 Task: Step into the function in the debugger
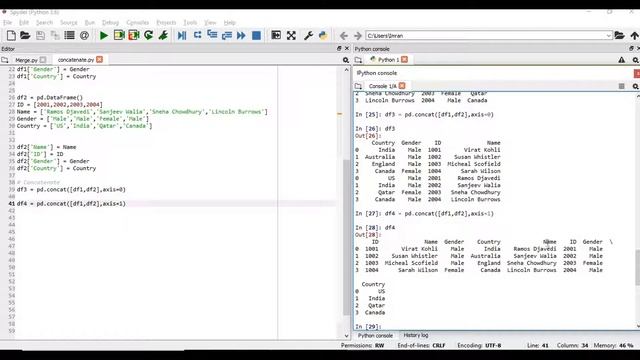(212, 36)
